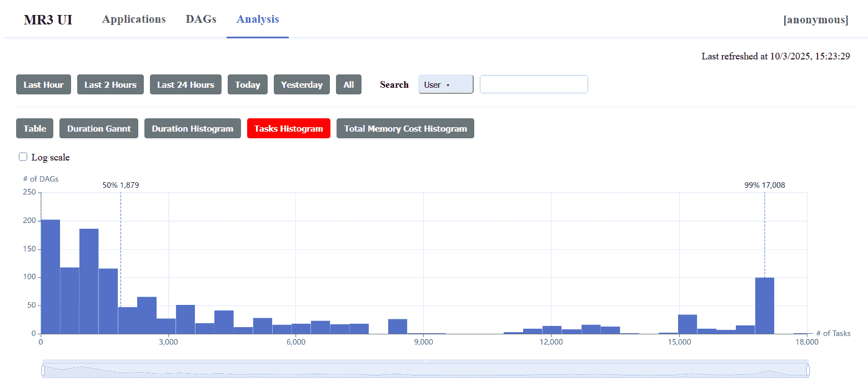
Task: Select the Analysis tab
Action: pyautogui.click(x=258, y=19)
